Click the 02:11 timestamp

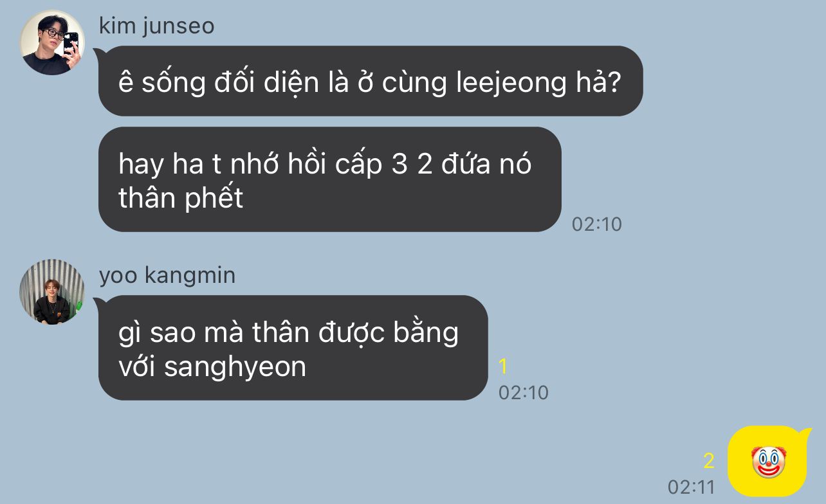click(x=692, y=487)
